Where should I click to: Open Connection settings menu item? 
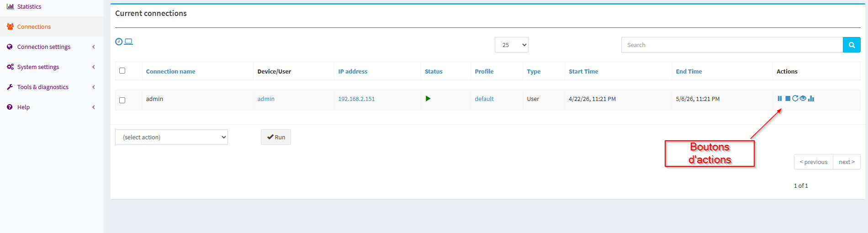[x=44, y=47]
